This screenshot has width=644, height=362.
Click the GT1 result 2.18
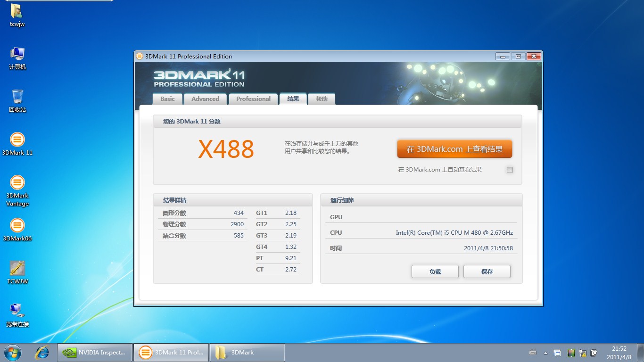291,213
